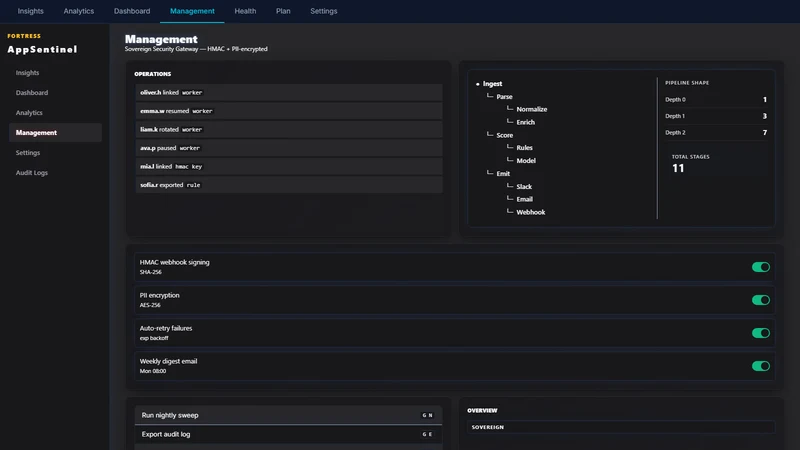Open Audit Logs in the sidebar
The image size is (800, 450).
[x=55, y=172]
